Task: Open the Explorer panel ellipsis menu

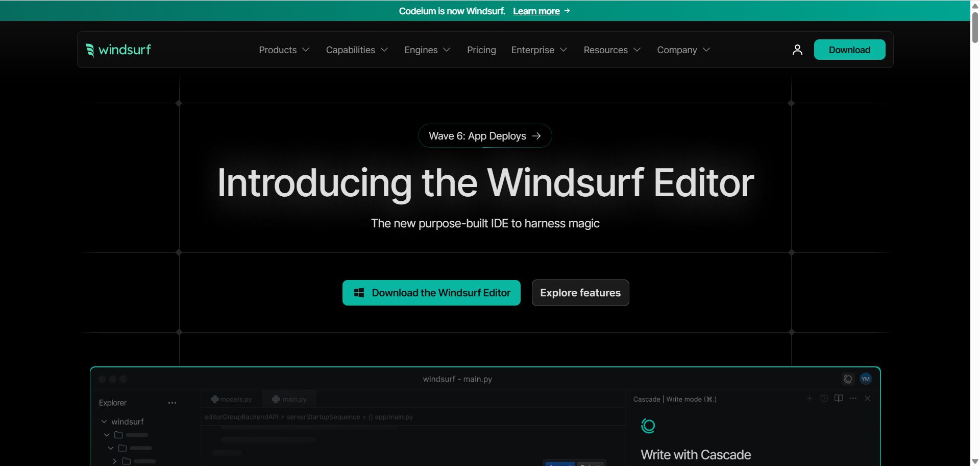Action: pos(173,403)
